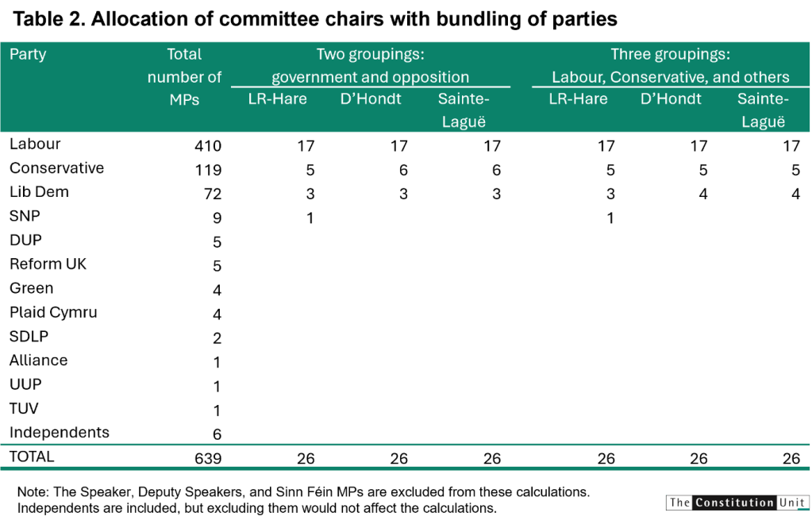Select the Total number of MPs header

coord(184,77)
